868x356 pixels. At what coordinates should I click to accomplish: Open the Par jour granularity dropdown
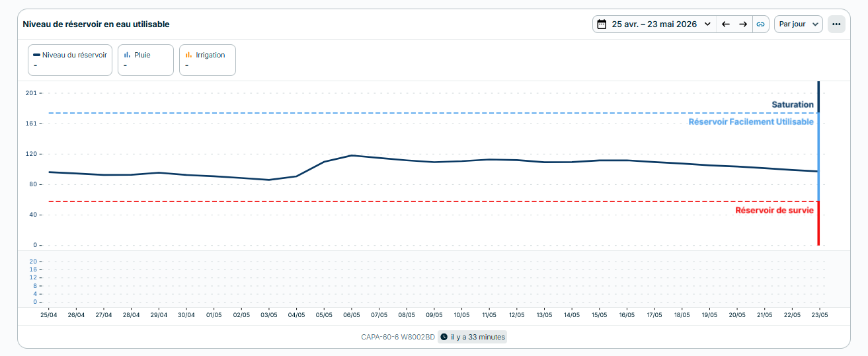(x=799, y=24)
